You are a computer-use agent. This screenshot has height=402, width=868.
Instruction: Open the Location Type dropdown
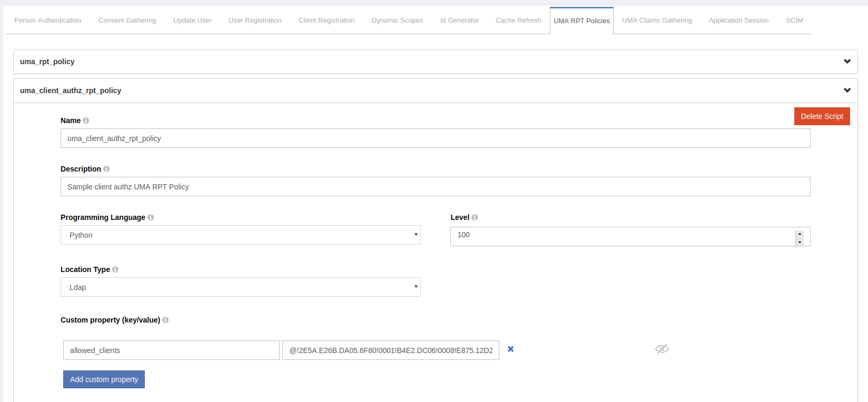point(240,287)
